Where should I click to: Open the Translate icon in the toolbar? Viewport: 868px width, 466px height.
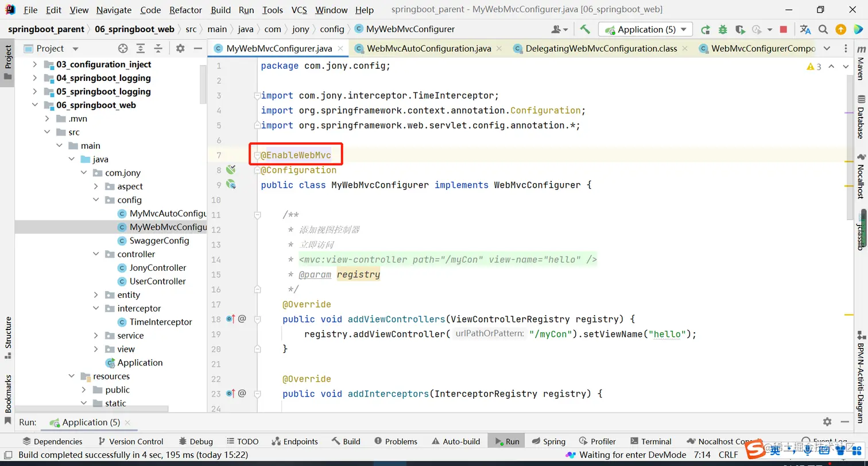805,29
